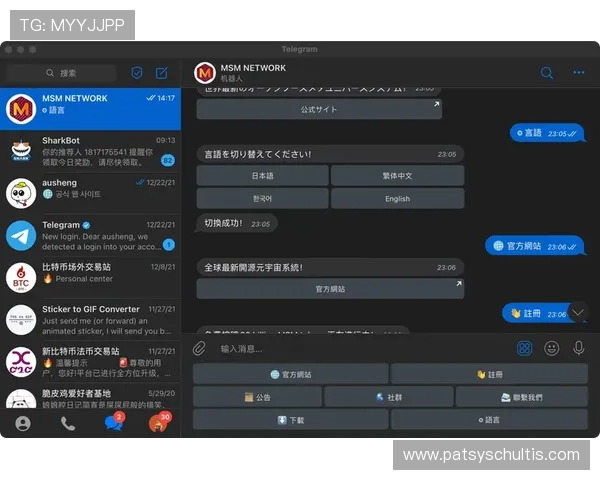The image size is (600, 480).
Task: Click the BTC flame avatar
Action: 21,278
